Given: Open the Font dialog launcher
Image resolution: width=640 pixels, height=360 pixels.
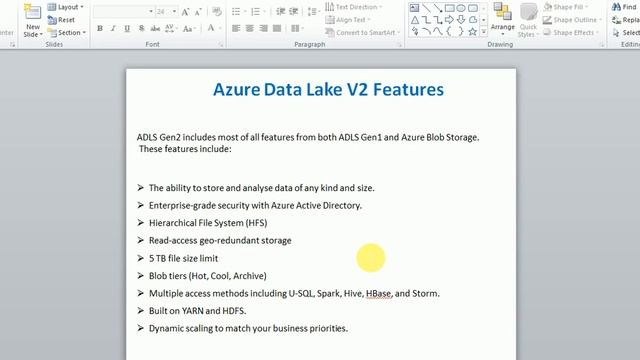Looking at the screenshot, I should click(221, 44).
